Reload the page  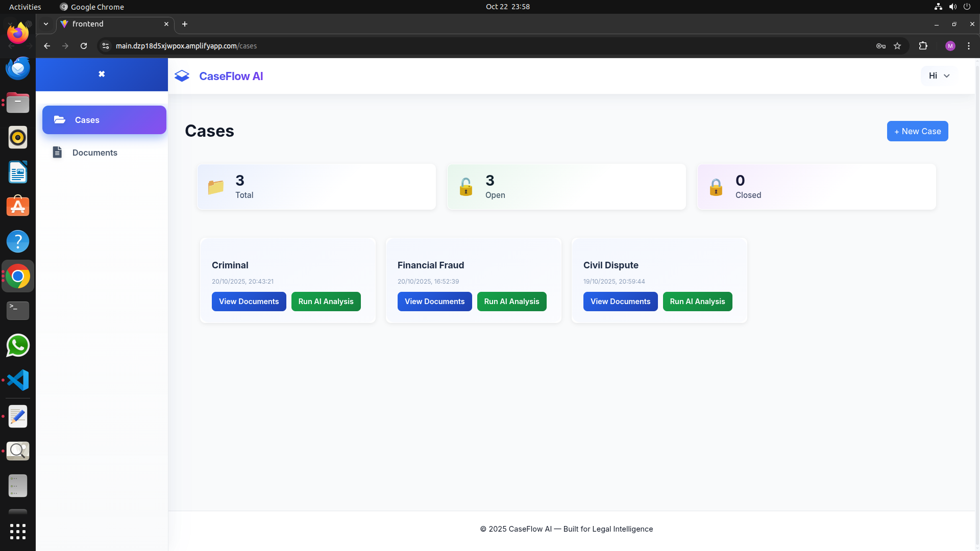[84, 46]
